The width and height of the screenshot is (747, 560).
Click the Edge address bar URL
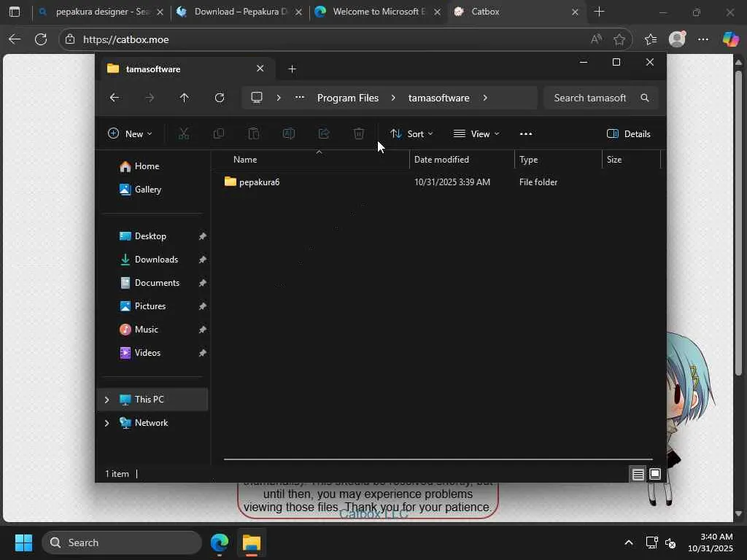point(125,39)
